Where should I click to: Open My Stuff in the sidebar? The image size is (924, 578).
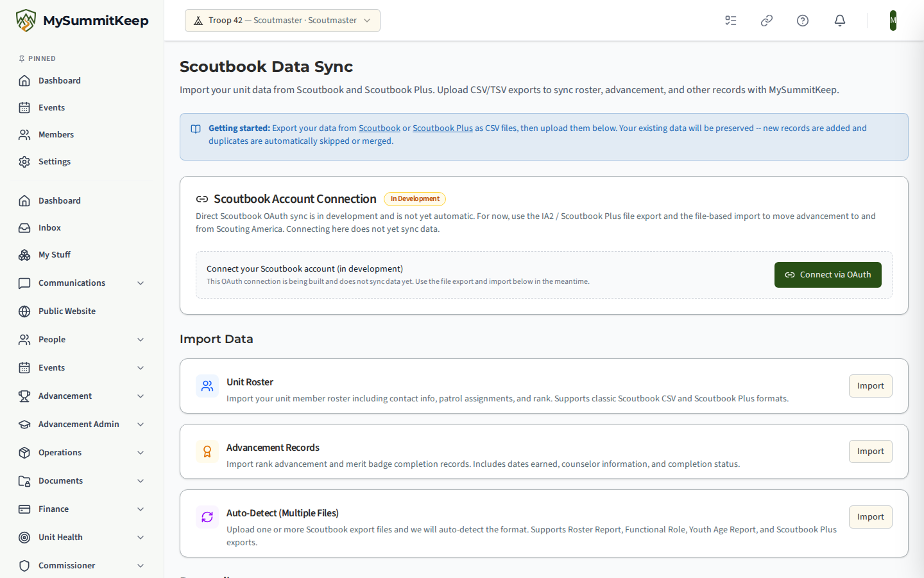(82, 255)
